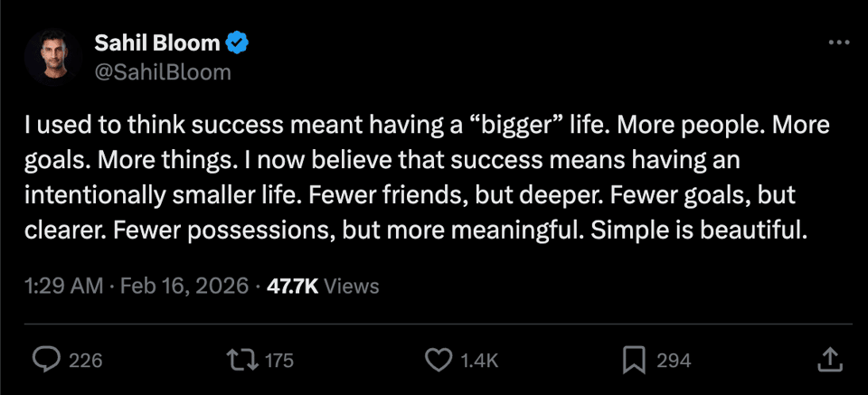The image size is (868, 395).
Task: Click the "Simple is beautiful." sentence
Action: point(697,230)
